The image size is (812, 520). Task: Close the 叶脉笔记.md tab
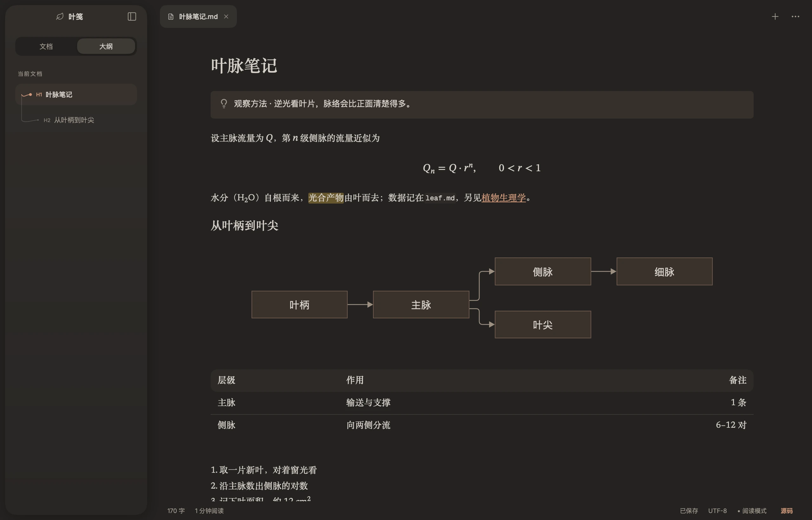pos(226,16)
